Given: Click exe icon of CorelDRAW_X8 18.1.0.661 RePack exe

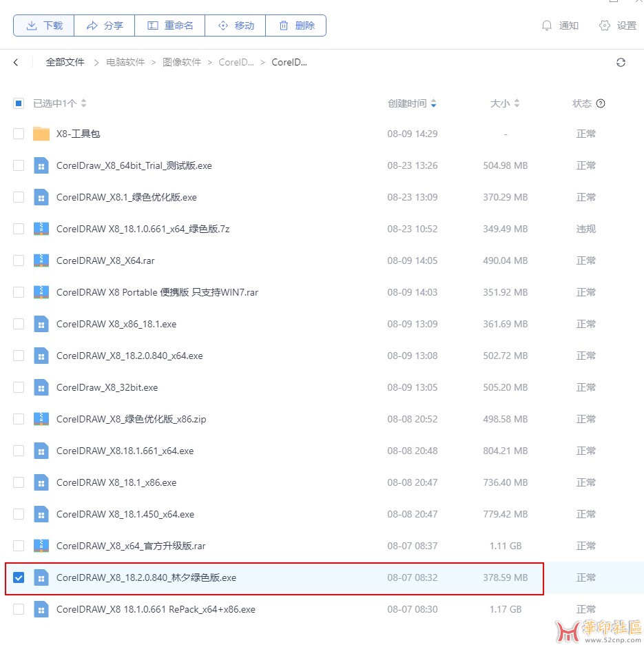Looking at the screenshot, I should click(41, 609).
